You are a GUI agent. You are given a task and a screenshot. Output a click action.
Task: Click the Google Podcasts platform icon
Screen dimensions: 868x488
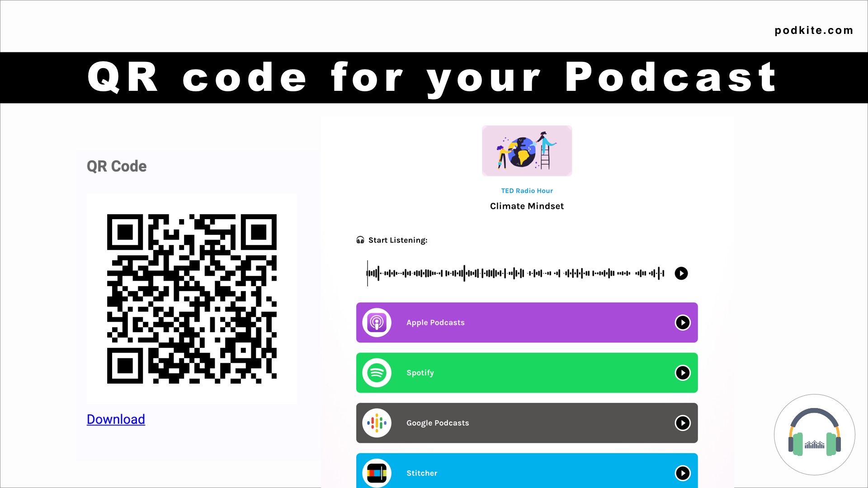(376, 422)
